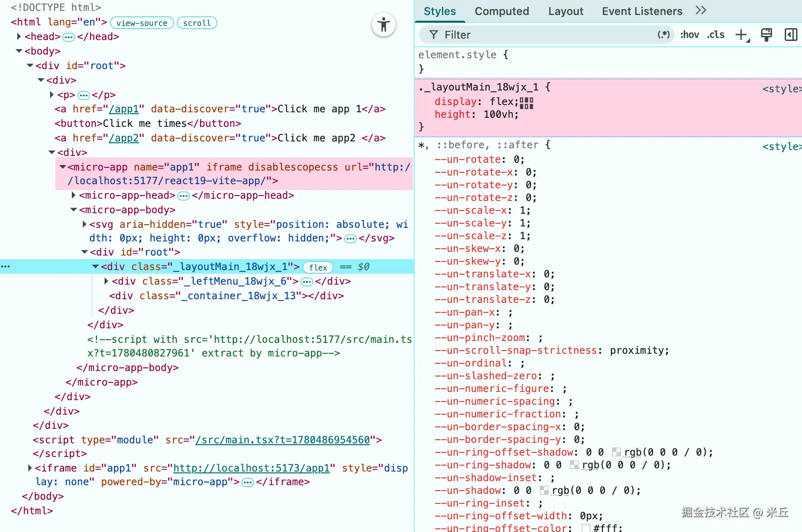This screenshot has height=532, width=802.
Task: Open color swatch for --un-ring-offset-color #fff
Action: click(586, 528)
